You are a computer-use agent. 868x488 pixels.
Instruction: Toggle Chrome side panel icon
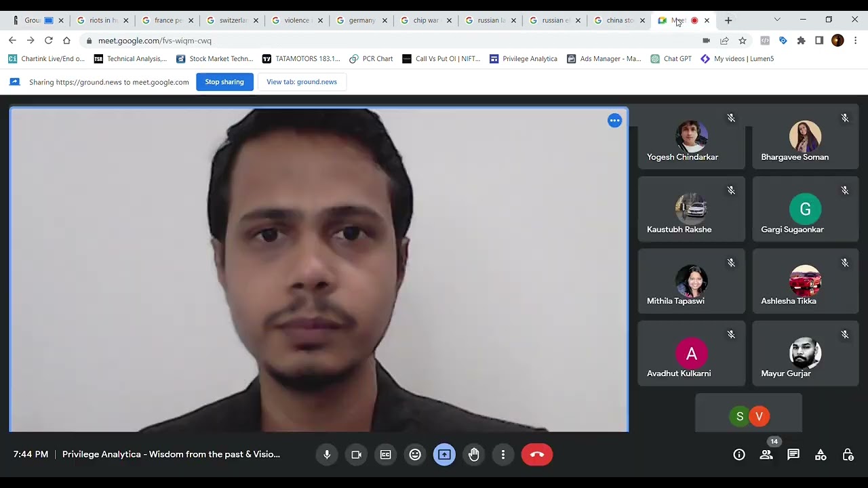pos(819,41)
